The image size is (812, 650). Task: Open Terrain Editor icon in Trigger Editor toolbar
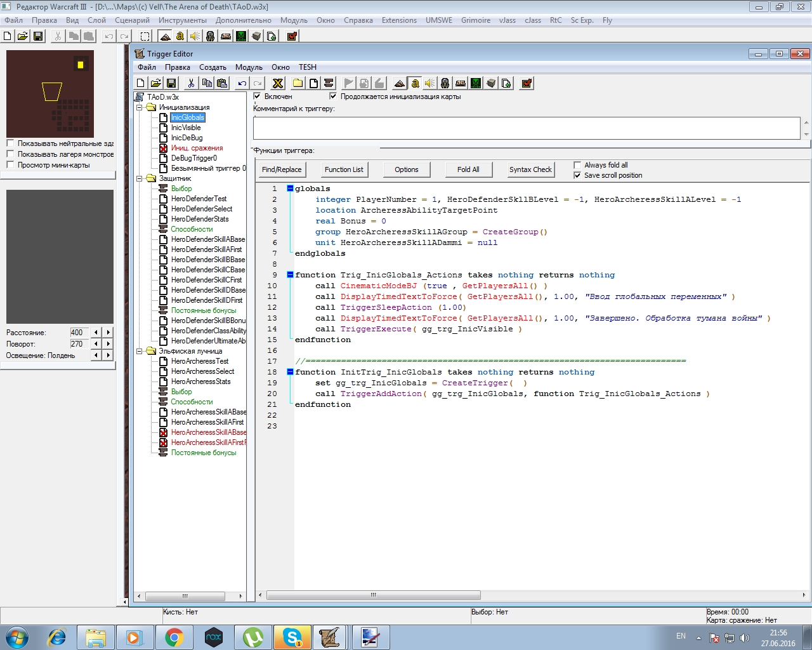[x=400, y=83]
